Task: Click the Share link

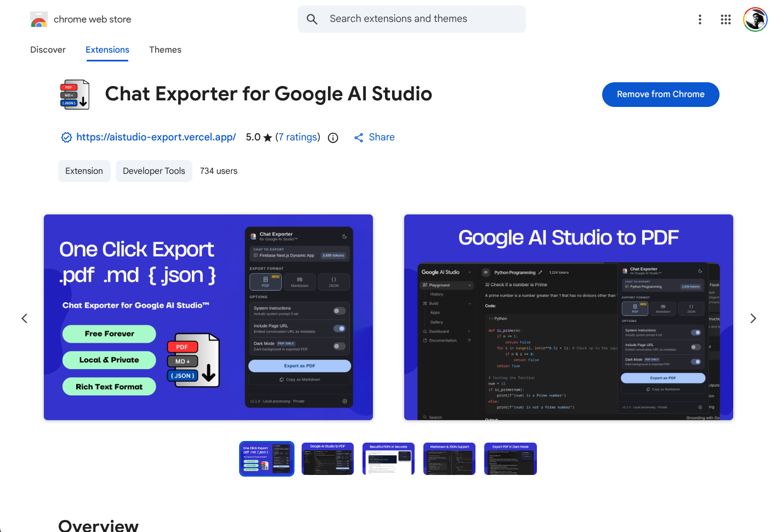Action: [375, 137]
